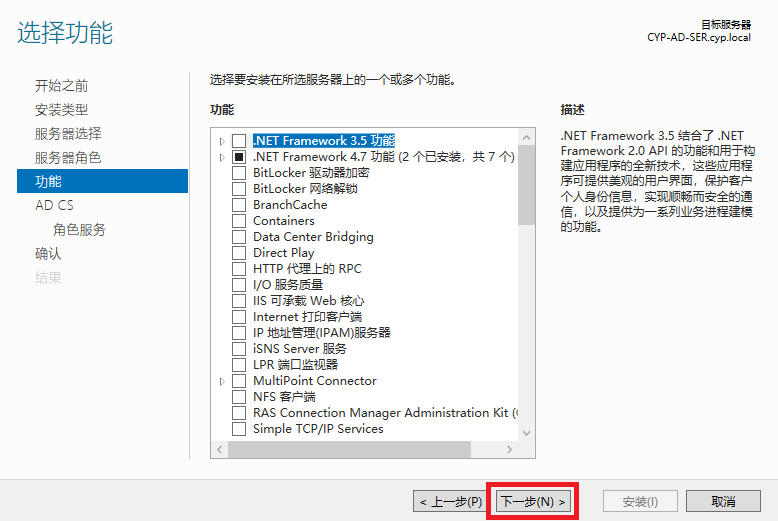The image size is (778, 521).
Task: Select .NET Framework 4.7 功能 row text
Action: coord(384,157)
